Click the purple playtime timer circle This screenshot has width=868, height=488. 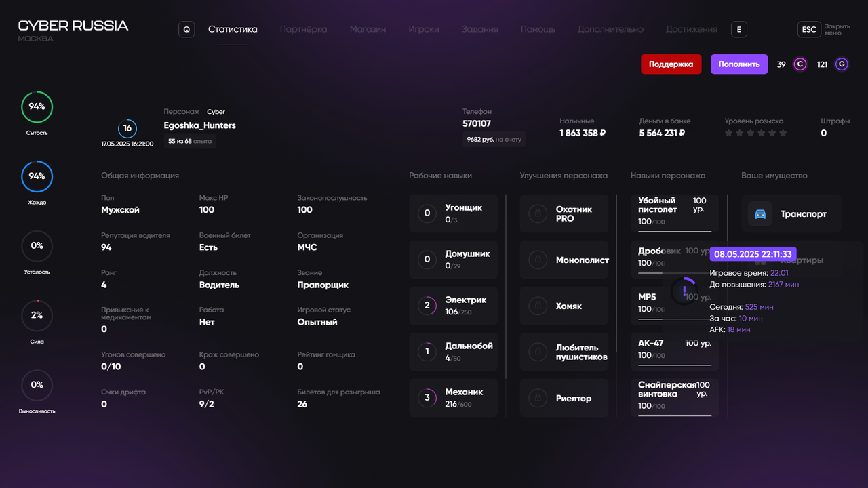(x=684, y=291)
